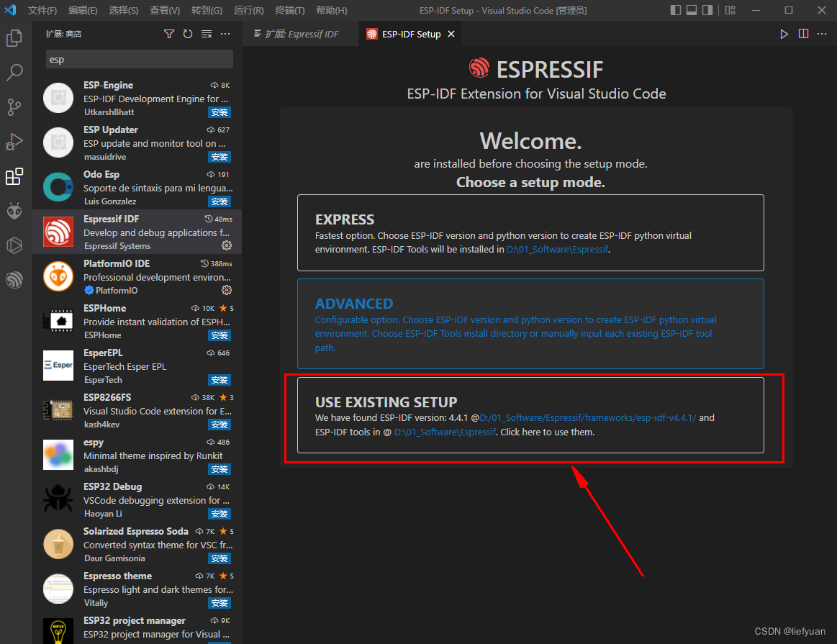Open the hexagonal icon below PlatformIO in activity bar
Screen dimensions: 837x644
[14, 245]
